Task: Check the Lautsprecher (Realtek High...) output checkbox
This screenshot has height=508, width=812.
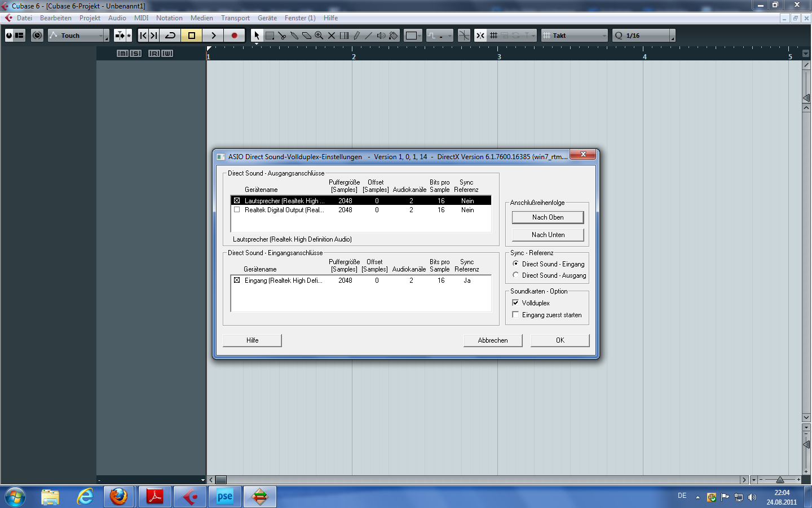Action: click(x=237, y=200)
